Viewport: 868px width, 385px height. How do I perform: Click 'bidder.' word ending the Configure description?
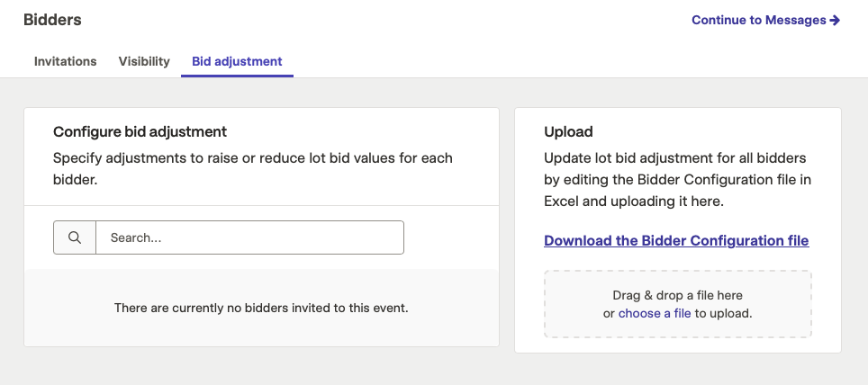[x=76, y=180]
